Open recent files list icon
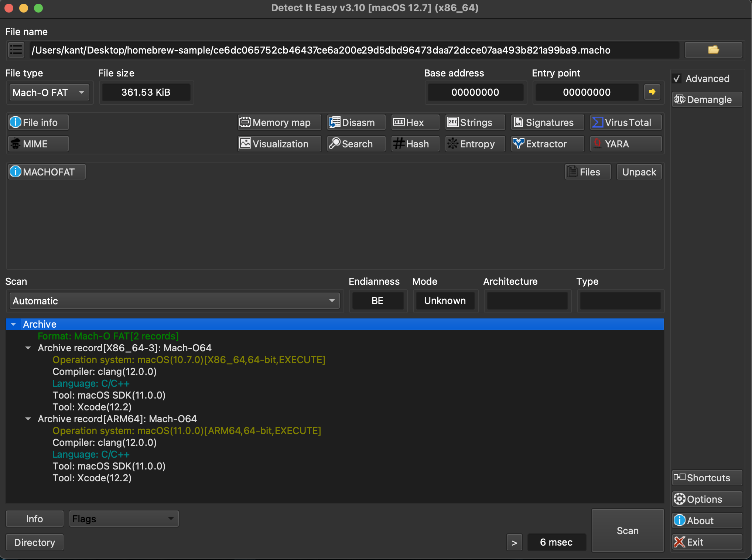The width and height of the screenshot is (752, 560). [16, 50]
